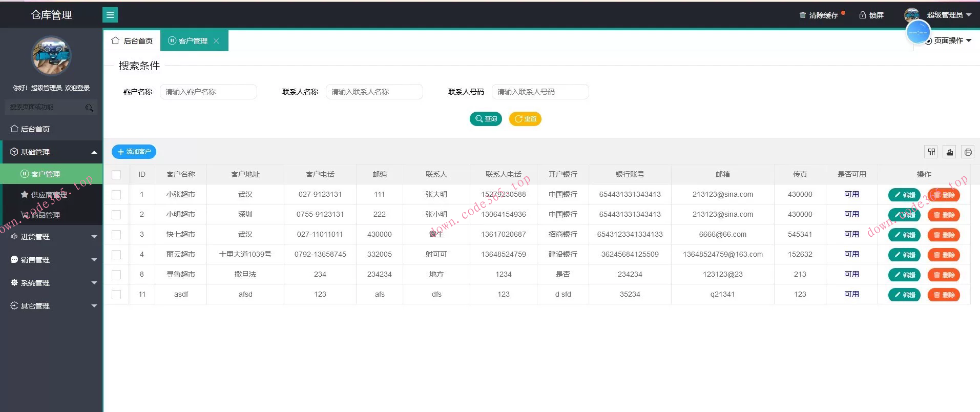
Task: Click the clear cache trash icon
Action: pos(802,15)
